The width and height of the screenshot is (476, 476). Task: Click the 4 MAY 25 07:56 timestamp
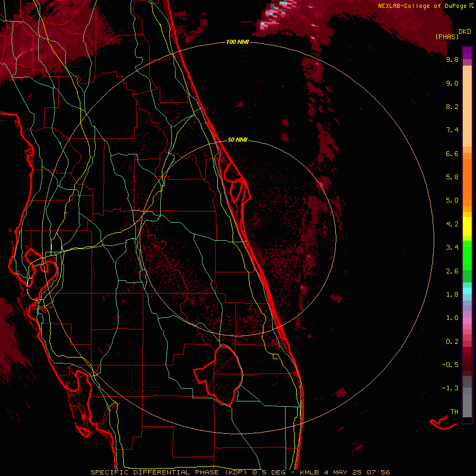pyautogui.click(x=357, y=472)
